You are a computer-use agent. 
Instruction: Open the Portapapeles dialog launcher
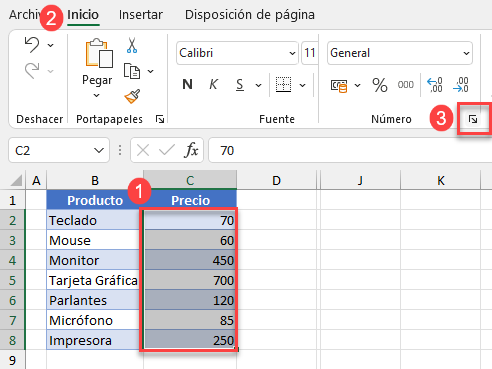click(x=160, y=119)
